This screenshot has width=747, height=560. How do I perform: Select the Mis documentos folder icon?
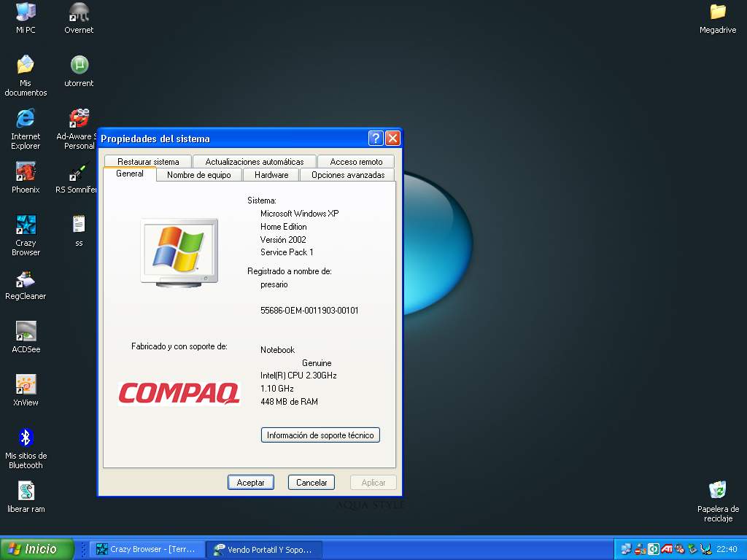pyautogui.click(x=26, y=75)
